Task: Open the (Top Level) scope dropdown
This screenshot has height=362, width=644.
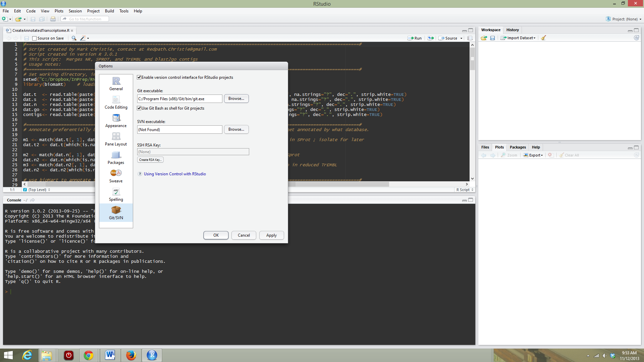Action: 37,190
